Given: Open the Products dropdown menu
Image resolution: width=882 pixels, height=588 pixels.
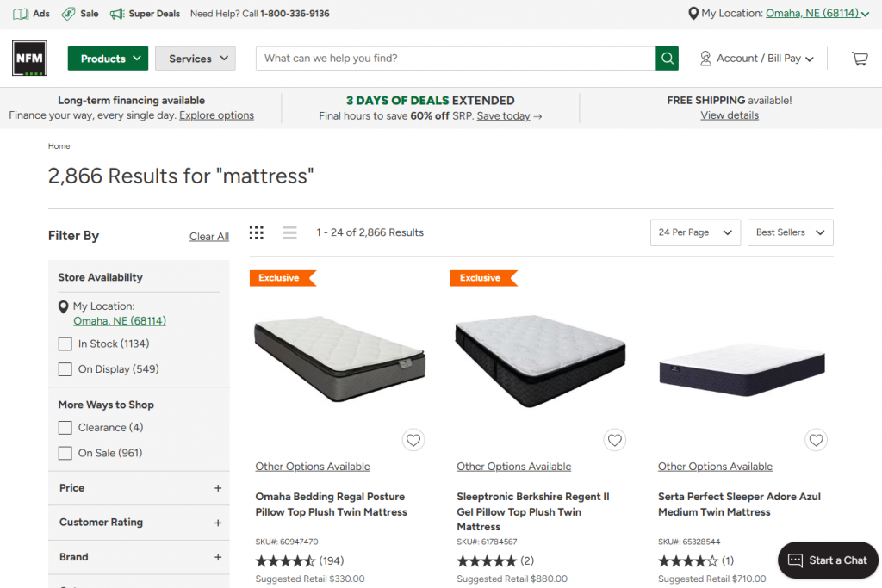Looking at the screenshot, I should click(x=108, y=59).
